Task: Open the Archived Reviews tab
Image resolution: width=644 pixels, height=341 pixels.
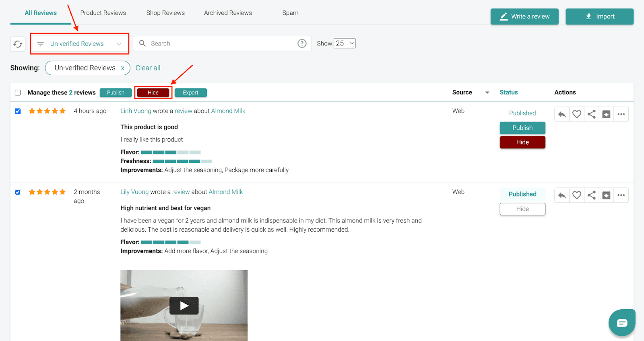Action: (x=228, y=13)
